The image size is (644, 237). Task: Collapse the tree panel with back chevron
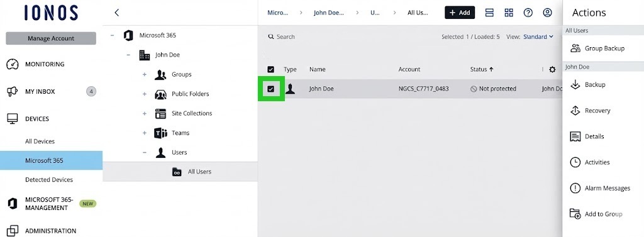(116, 13)
